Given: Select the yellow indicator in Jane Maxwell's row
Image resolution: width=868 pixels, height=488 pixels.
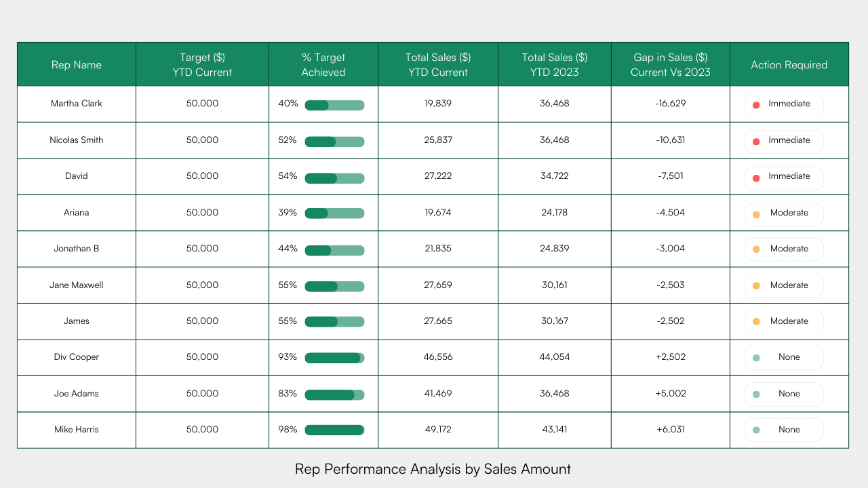Looking at the screenshot, I should [x=755, y=285].
